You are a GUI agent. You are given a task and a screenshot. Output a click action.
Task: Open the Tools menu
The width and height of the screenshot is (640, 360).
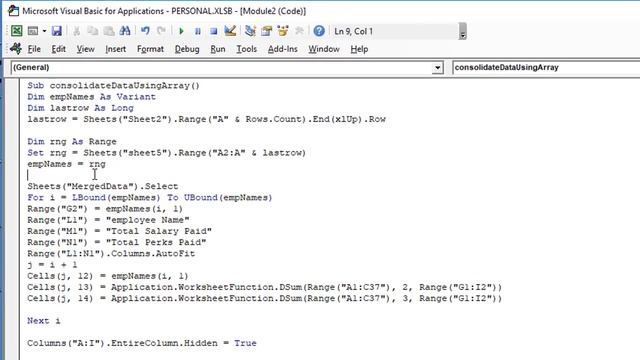(x=247, y=49)
